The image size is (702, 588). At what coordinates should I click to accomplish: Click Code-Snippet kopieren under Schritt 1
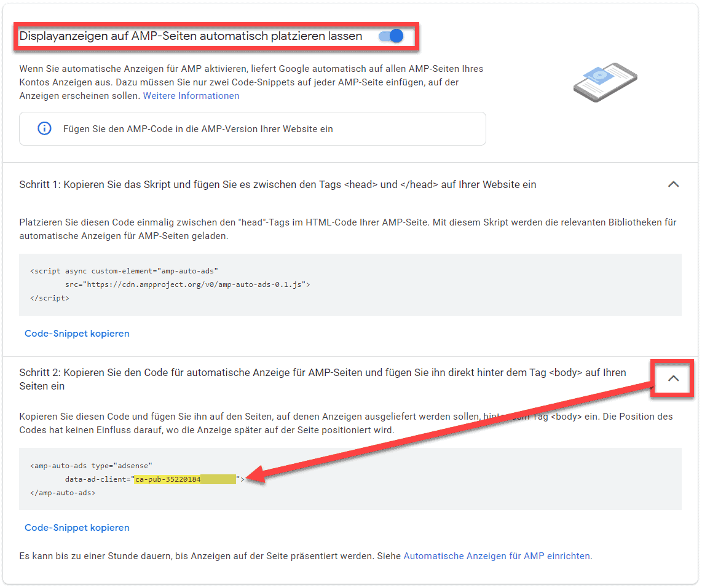(76, 333)
